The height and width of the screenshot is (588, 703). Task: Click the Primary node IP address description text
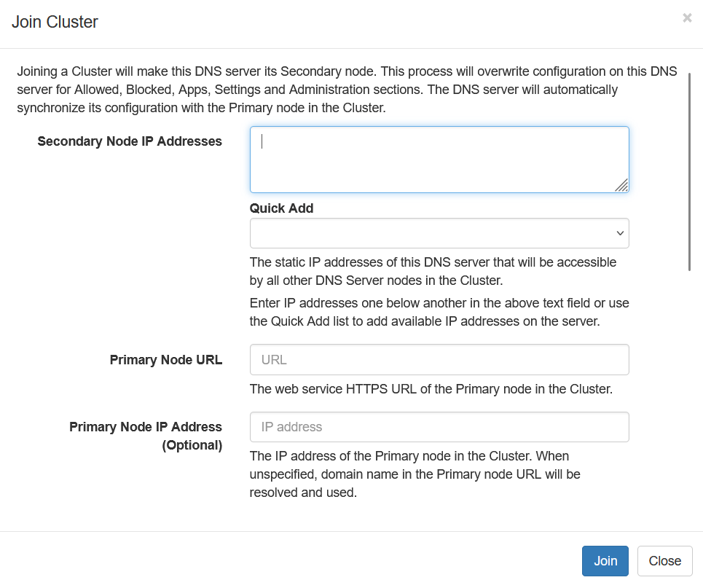[x=415, y=474]
